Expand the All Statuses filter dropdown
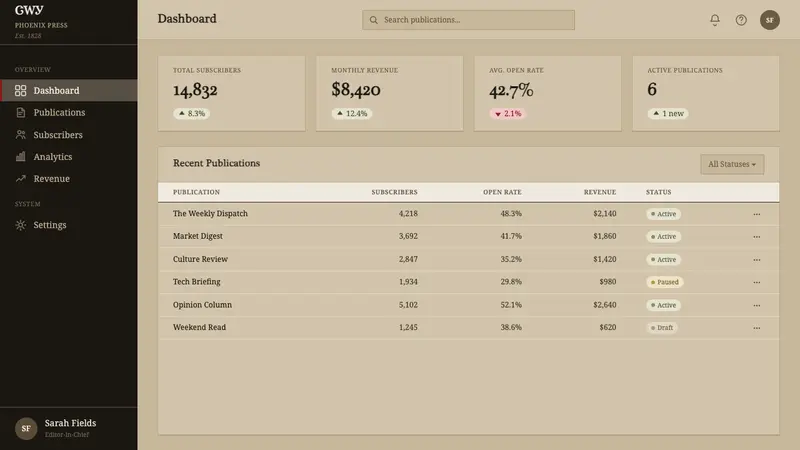The image size is (800, 450). point(732,164)
